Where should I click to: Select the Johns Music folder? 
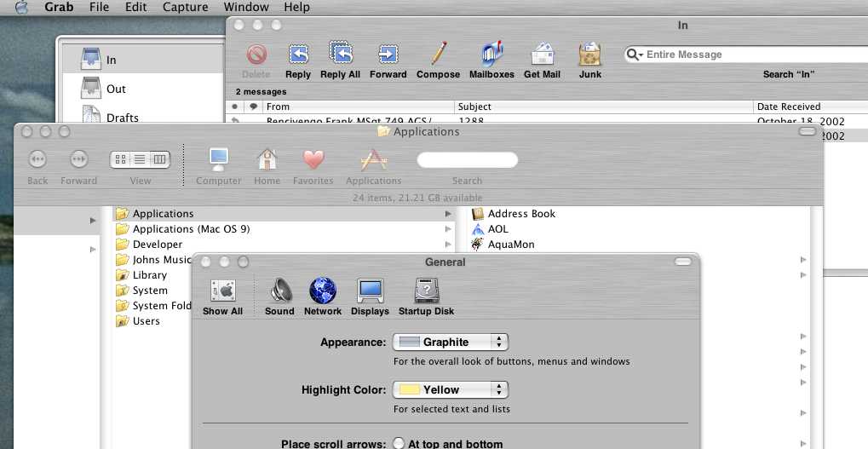[153, 260]
